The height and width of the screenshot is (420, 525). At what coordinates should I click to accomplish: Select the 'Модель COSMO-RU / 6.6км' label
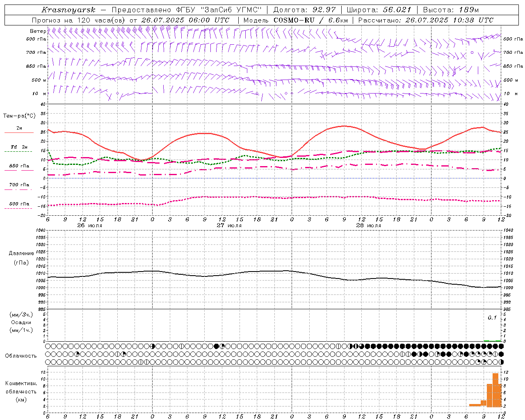click(295, 20)
